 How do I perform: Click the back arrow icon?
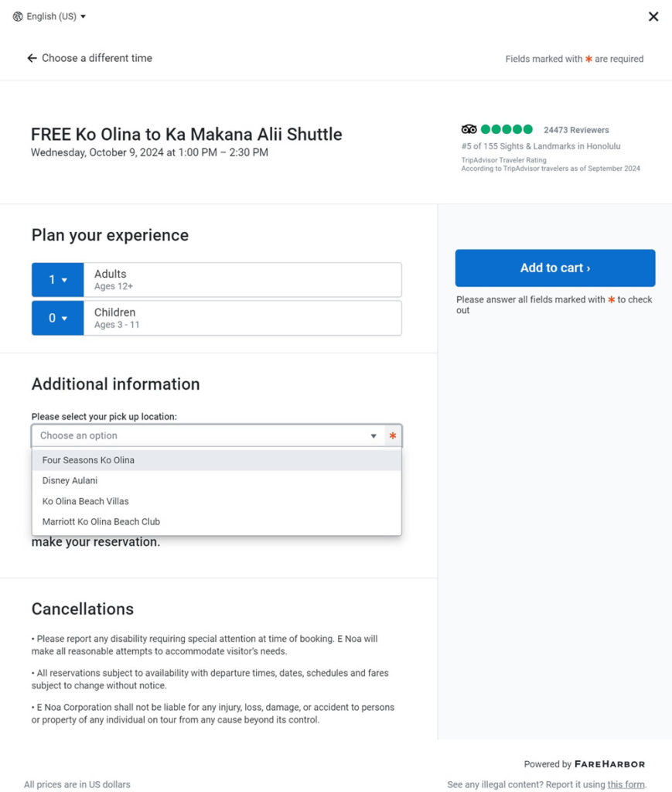point(32,58)
